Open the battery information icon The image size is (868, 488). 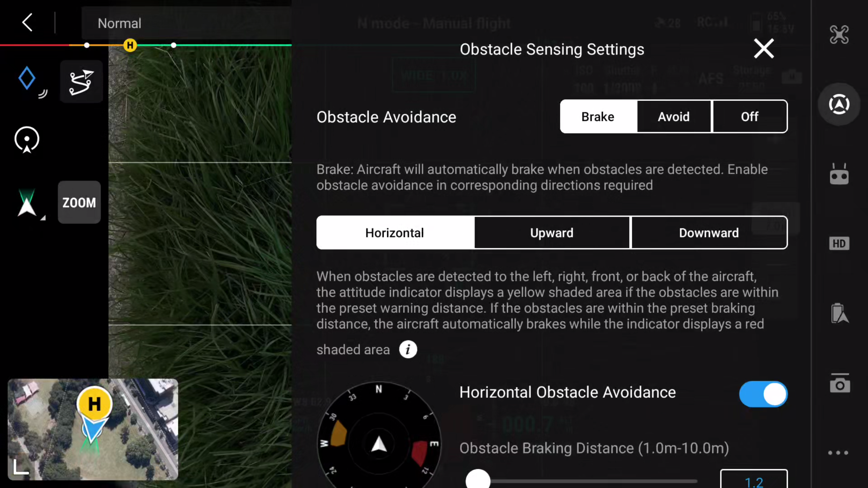click(x=839, y=313)
